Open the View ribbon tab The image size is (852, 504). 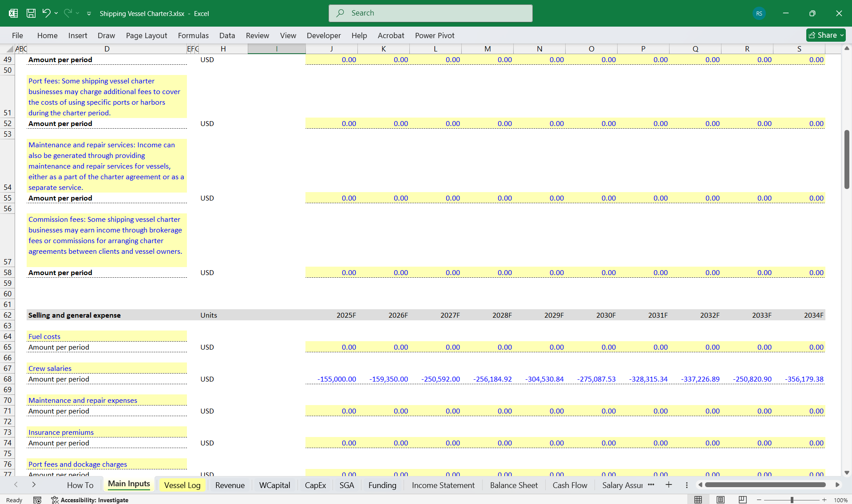click(x=288, y=35)
